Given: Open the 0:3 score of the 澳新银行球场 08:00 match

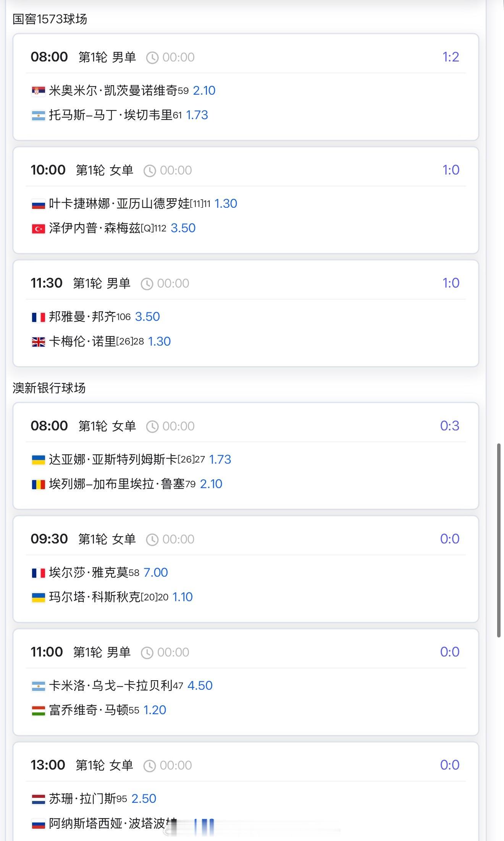Looking at the screenshot, I should [450, 426].
